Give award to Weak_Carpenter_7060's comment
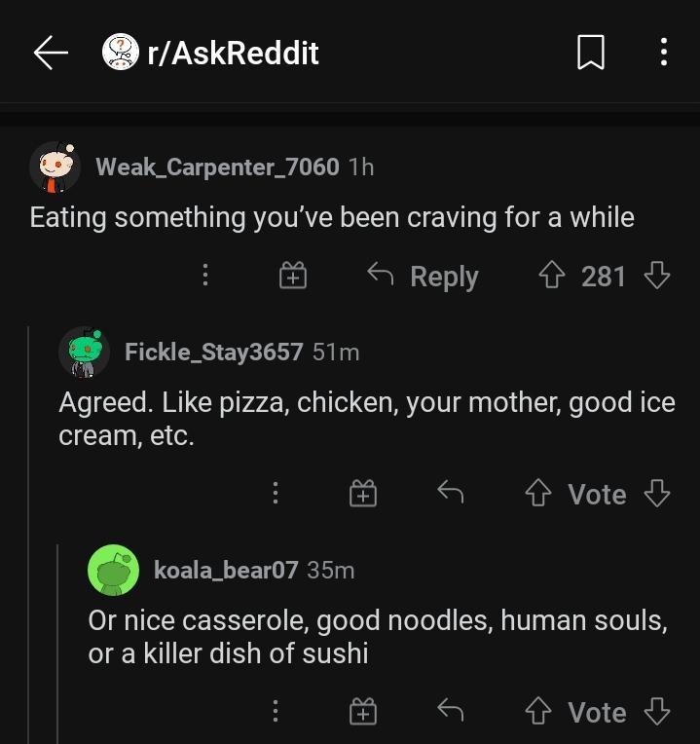The width and height of the screenshot is (700, 744). pyautogui.click(x=293, y=277)
